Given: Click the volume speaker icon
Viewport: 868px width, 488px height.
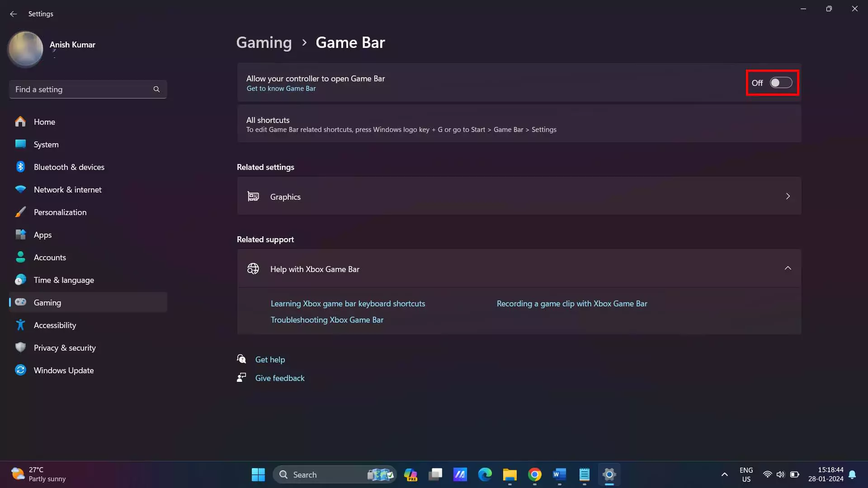Looking at the screenshot, I should (x=780, y=474).
